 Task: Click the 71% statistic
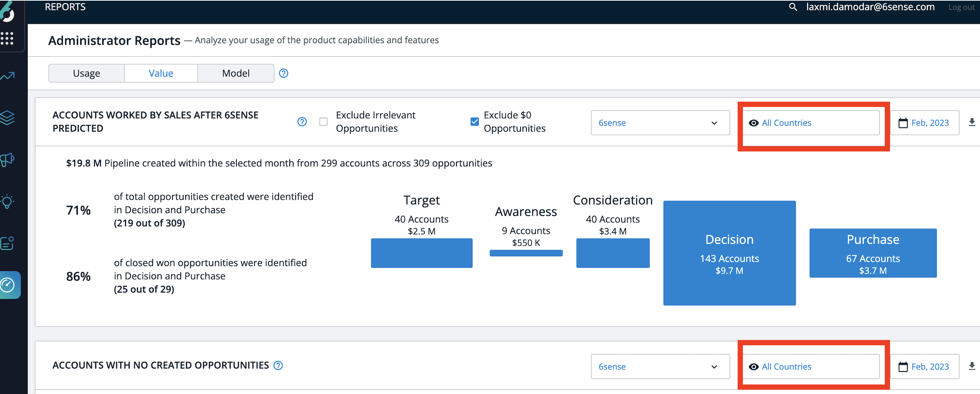(78, 210)
